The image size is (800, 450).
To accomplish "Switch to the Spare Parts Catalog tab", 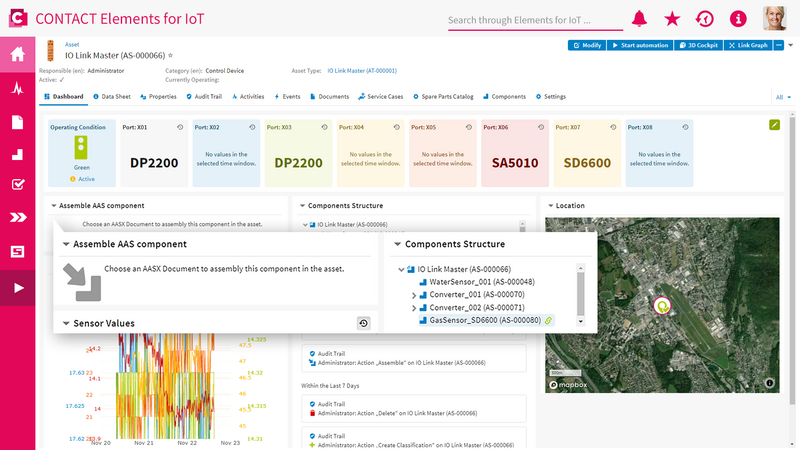I will [x=443, y=96].
